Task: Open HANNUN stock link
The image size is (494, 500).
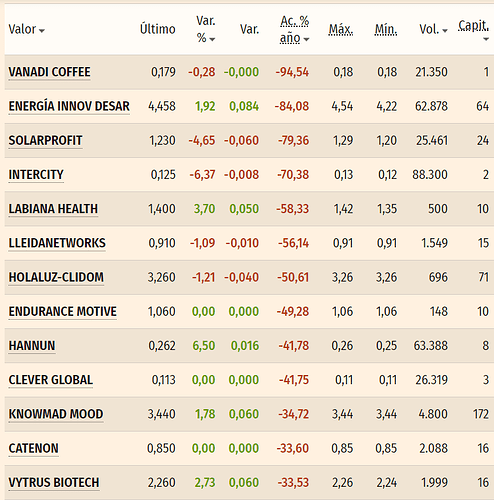Action: tap(32, 346)
